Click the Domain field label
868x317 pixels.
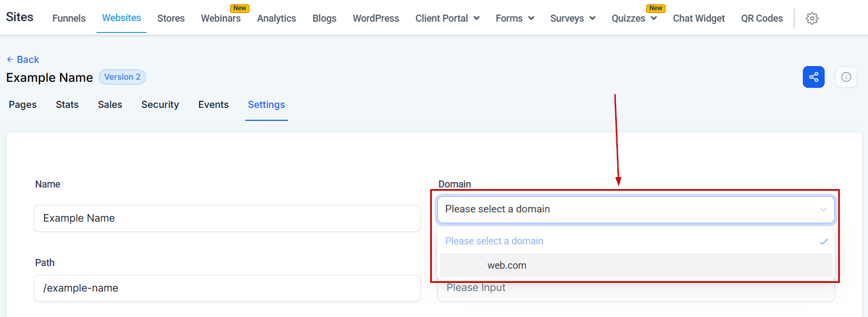[455, 184]
